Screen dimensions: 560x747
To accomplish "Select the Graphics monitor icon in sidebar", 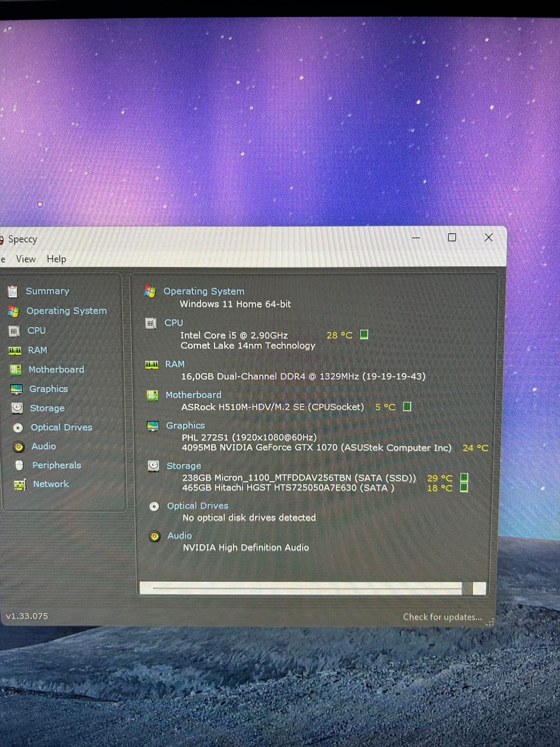I will (16, 389).
